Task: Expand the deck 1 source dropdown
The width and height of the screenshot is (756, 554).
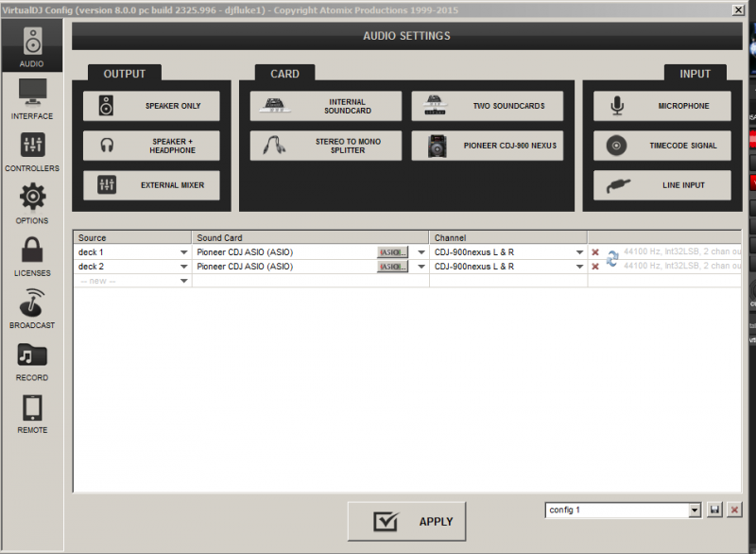Action: point(183,252)
